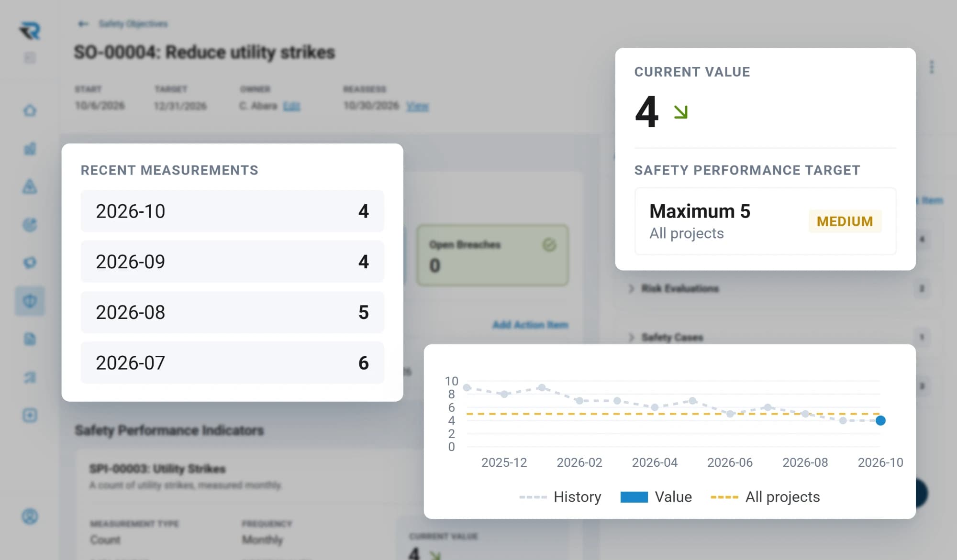Click the app logo at top left
This screenshot has height=560, width=957.
pyautogui.click(x=30, y=31)
